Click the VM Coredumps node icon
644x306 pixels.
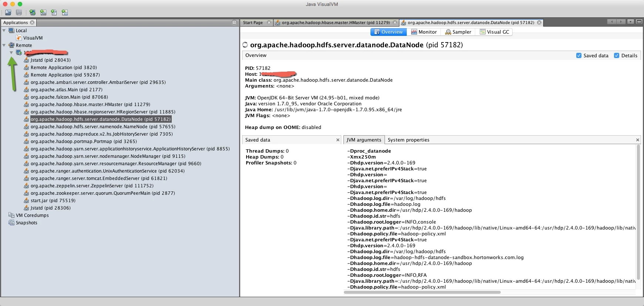[11, 215]
